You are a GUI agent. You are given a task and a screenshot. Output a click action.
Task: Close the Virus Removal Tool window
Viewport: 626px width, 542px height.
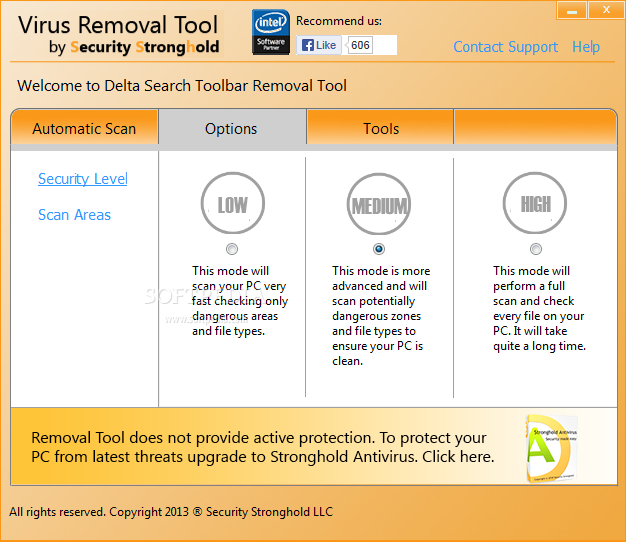point(606,10)
